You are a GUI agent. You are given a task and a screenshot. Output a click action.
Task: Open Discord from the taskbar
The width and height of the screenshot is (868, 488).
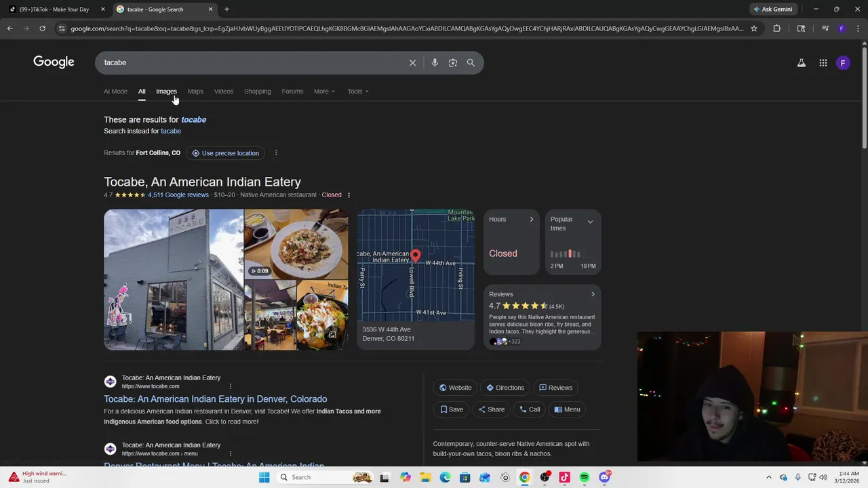click(604, 477)
